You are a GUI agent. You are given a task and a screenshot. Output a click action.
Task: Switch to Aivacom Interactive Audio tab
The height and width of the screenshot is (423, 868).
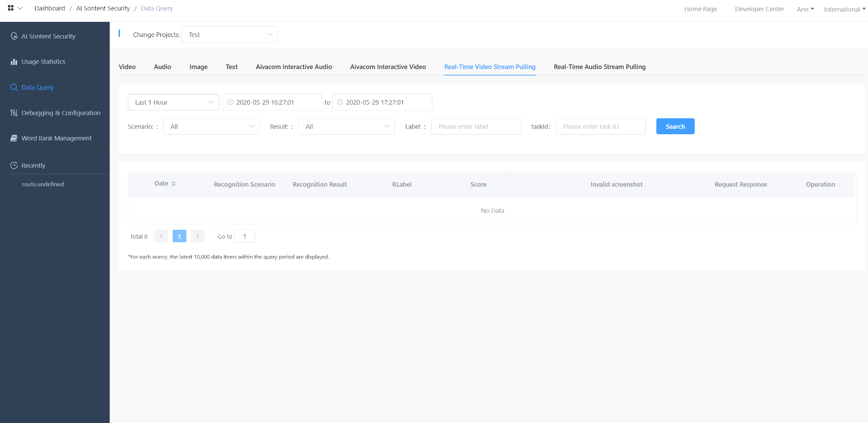coord(294,67)
